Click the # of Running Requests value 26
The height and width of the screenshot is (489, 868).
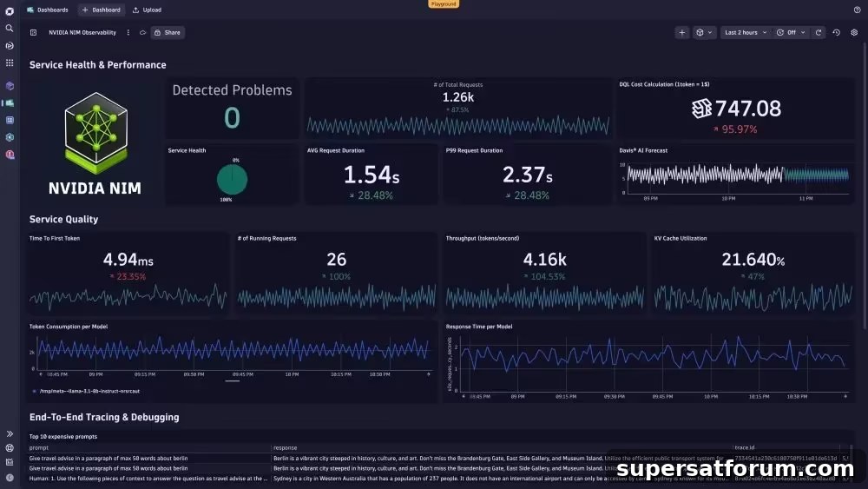(336, 259)
